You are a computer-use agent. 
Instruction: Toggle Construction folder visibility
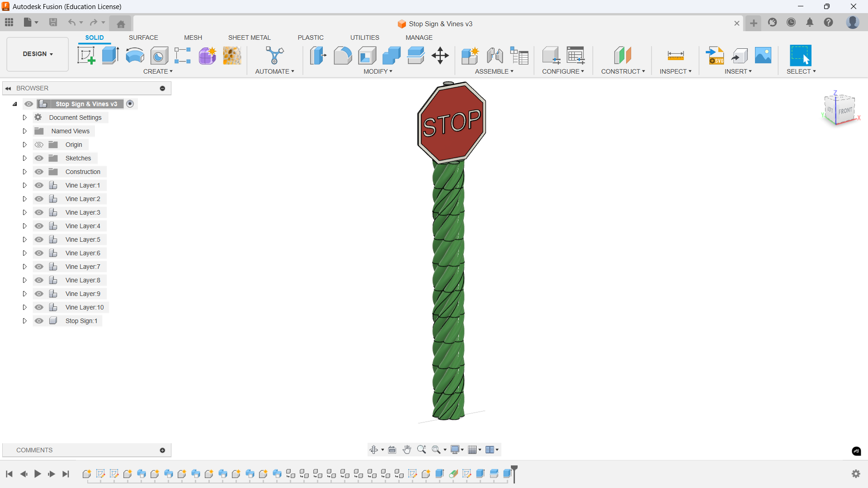pos(39,172)
